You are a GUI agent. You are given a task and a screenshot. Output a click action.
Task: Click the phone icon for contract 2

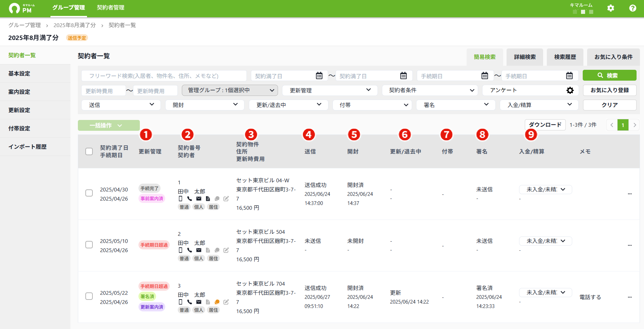click(190, 250)
